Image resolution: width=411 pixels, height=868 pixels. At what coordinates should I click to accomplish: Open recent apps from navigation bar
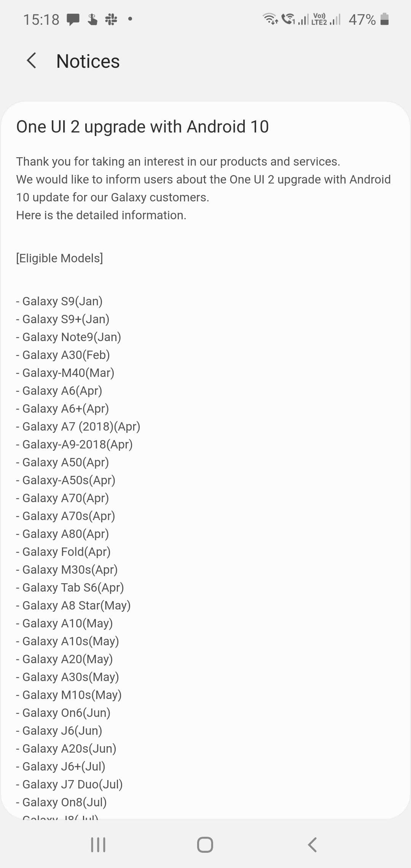pyautogui.click(x=98, y=844)
